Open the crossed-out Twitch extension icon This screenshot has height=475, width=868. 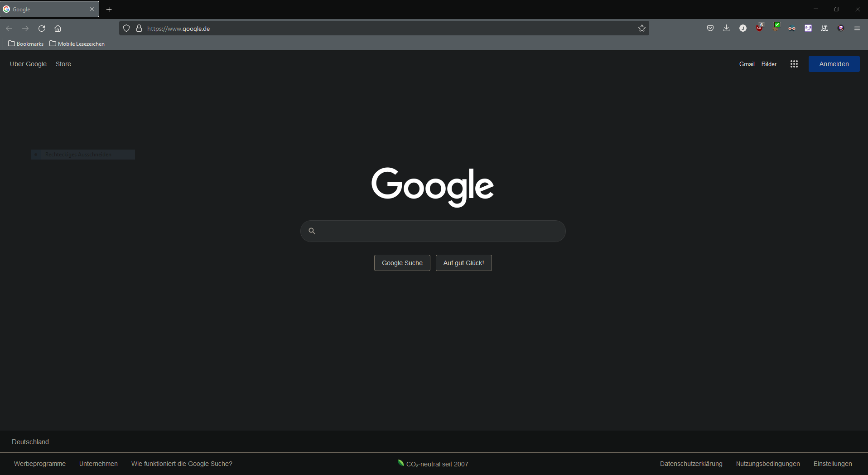pyautogui.click(x=841, y=28)
